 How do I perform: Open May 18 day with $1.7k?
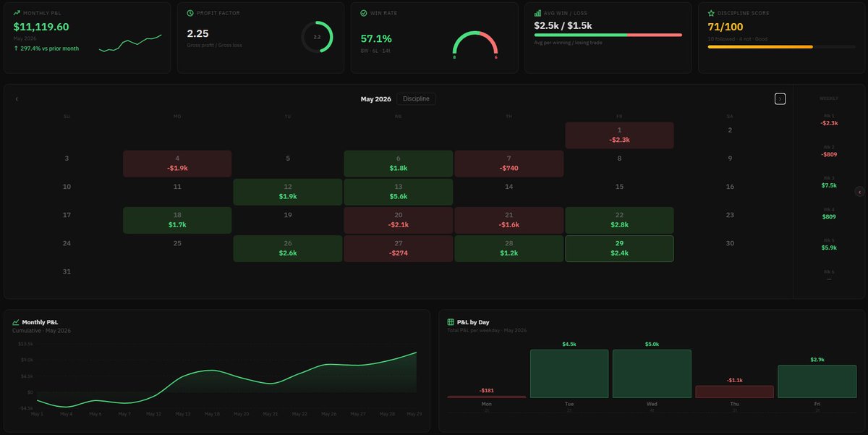pos(177,220)
